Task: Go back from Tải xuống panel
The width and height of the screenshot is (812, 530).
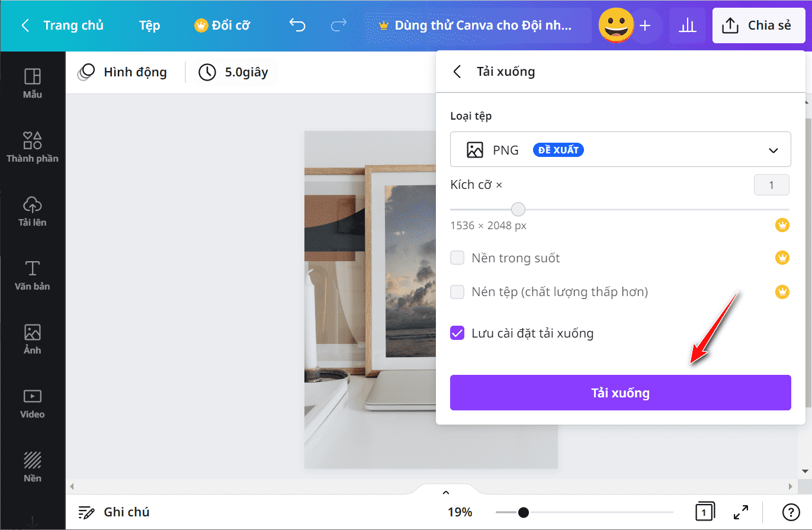Action: coord(457,72)
